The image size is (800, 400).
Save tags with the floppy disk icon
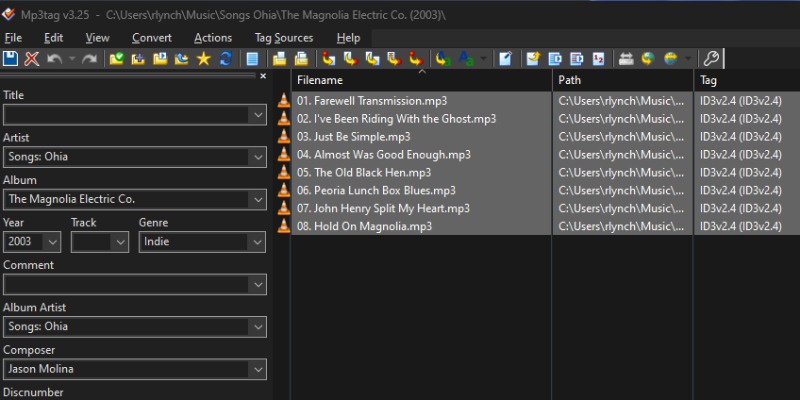point(10,59)
